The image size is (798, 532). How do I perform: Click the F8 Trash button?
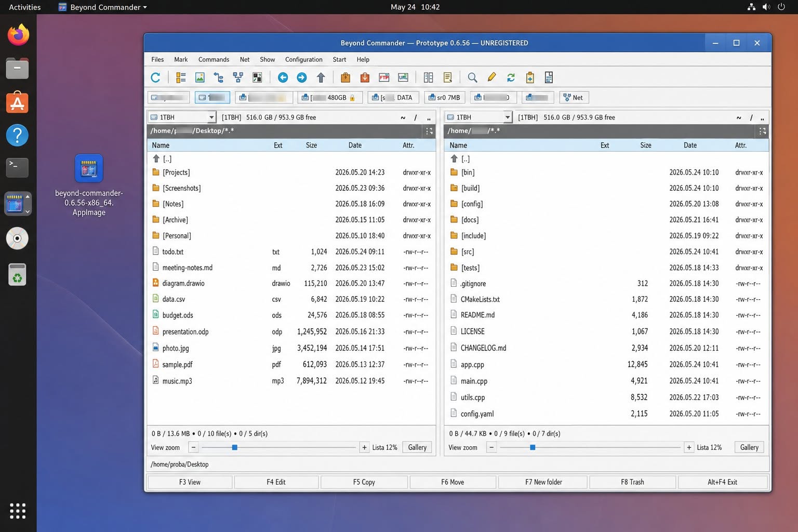click(x=632, y=482)
